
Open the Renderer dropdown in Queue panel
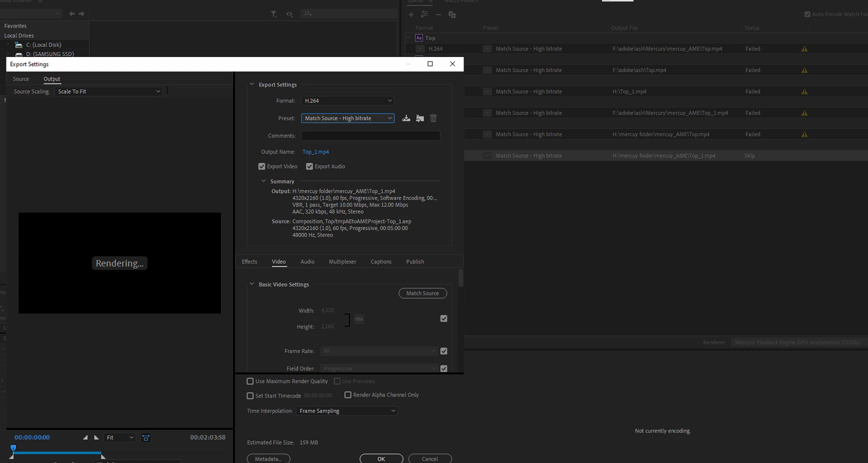pos(798,342)
